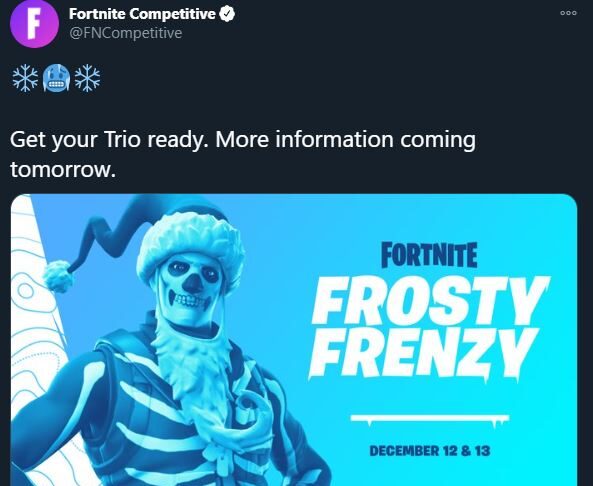Click the first snowflake emoji in the tweet

(x=25, y=78)
